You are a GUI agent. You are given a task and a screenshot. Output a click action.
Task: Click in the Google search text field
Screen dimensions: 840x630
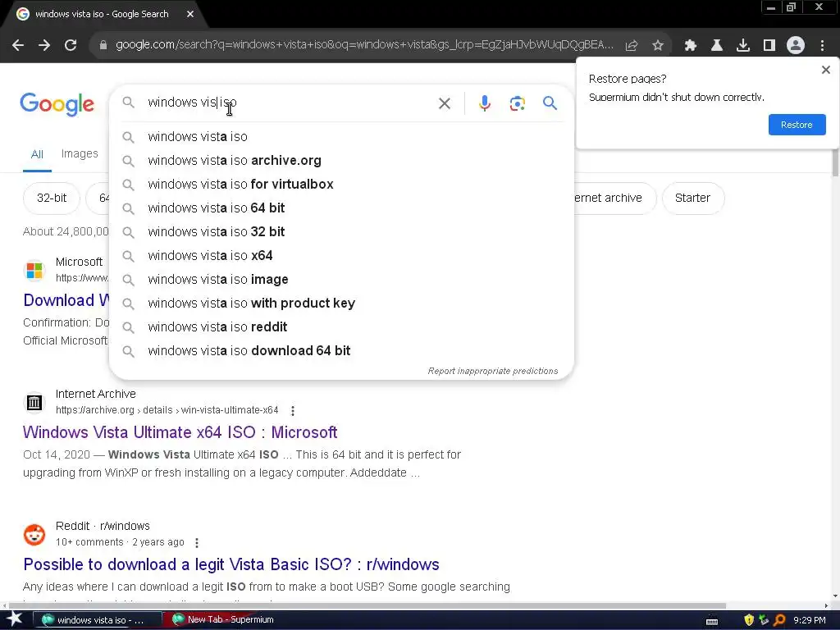point(290,103)
